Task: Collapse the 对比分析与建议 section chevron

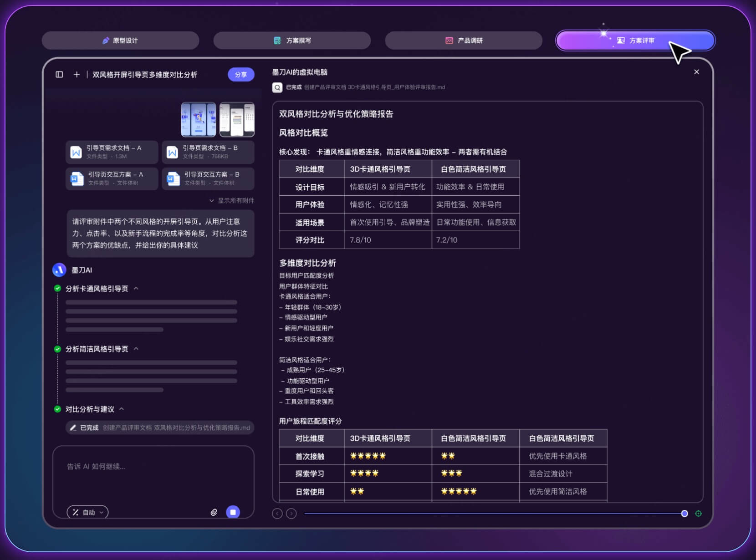Action: 121,409
